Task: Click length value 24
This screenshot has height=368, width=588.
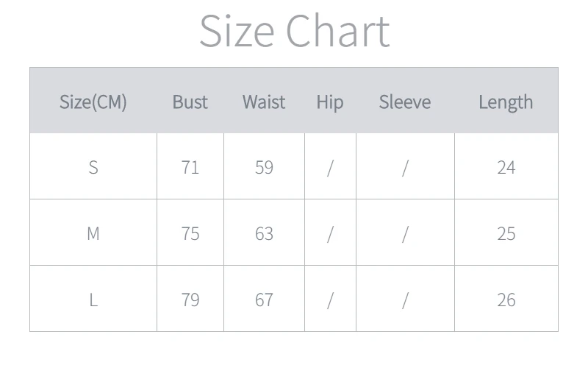Action: [506, 167]
